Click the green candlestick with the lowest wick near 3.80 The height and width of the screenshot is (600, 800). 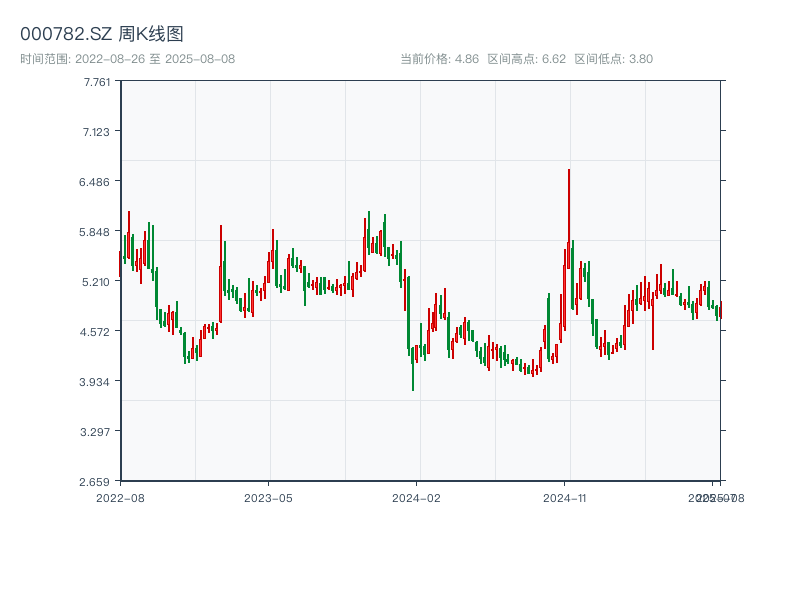point(413,368)
